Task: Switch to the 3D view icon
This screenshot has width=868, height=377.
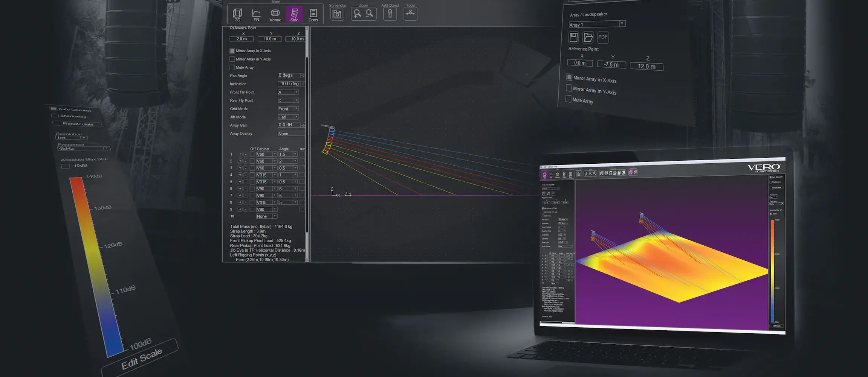Action: (237, 14)
